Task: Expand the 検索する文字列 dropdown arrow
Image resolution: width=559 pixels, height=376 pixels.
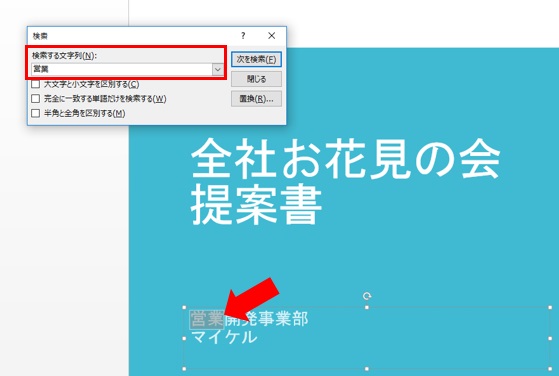Action: (217, 69)
